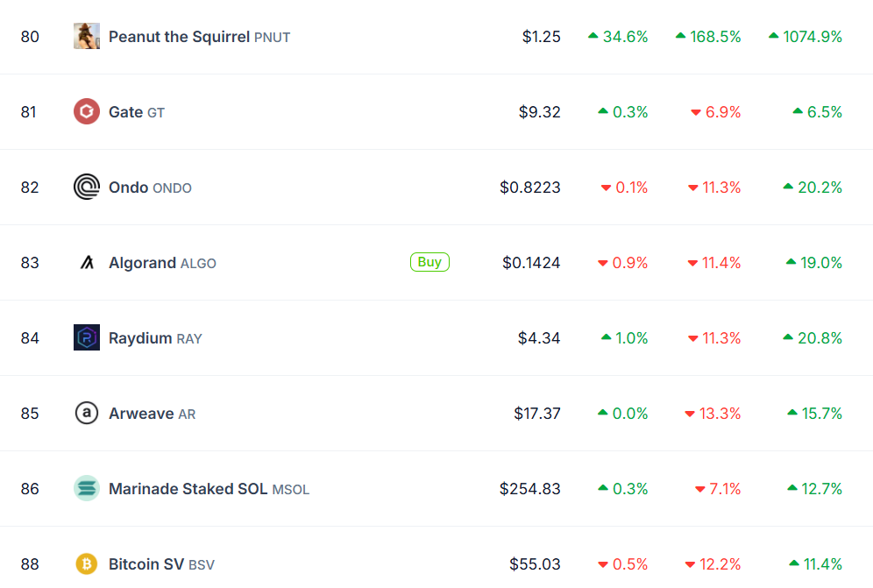This screenshot has height=588, width=873.
Task: Go to the Ondo ONDO coin page
Action: pyautogui.click(x=150, y=188)
